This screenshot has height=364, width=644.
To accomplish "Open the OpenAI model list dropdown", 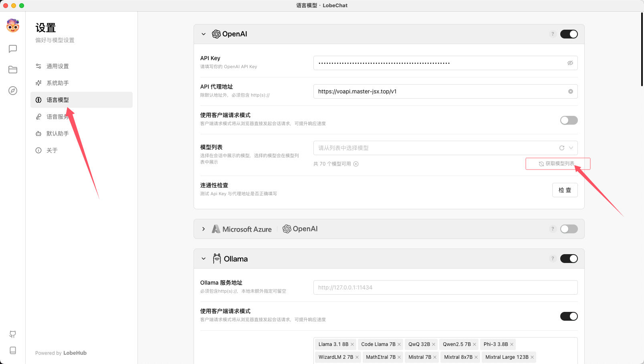I will (446, 148).
